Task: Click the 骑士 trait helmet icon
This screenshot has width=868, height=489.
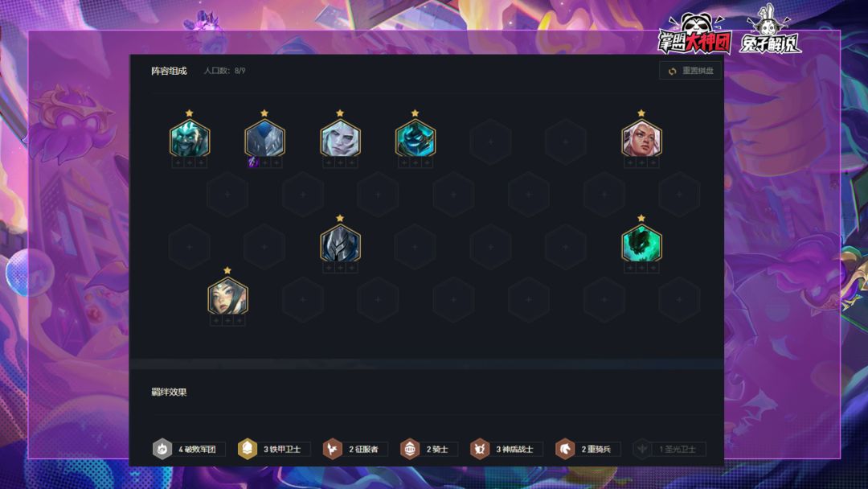Action: (410, 449)
